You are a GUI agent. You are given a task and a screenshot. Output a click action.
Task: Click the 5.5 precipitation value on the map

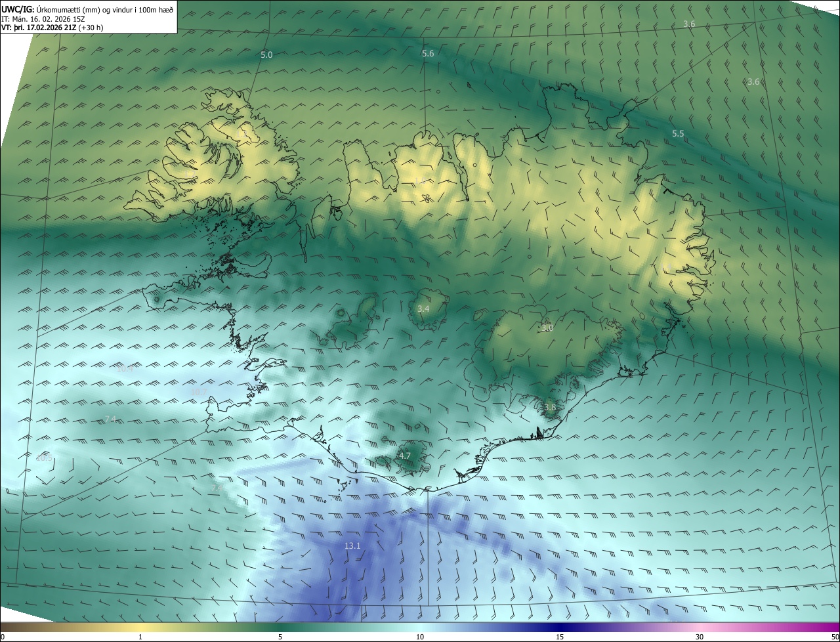[x=678, y=134]
